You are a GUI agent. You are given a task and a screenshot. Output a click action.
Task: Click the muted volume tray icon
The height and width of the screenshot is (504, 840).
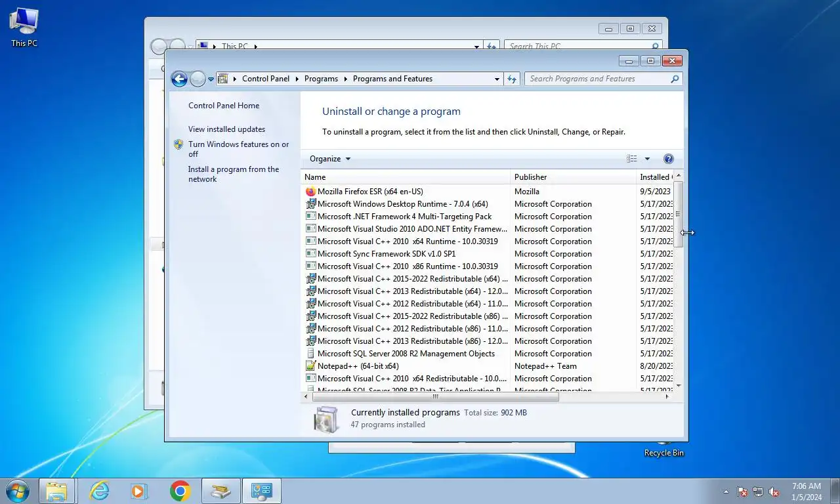click(774, 492)
